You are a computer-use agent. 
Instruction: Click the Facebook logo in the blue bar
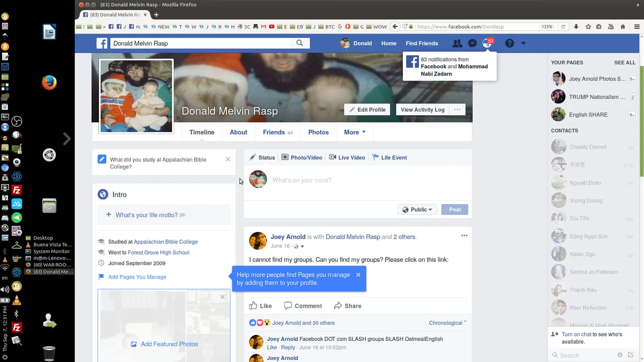(x=102, y=43)
